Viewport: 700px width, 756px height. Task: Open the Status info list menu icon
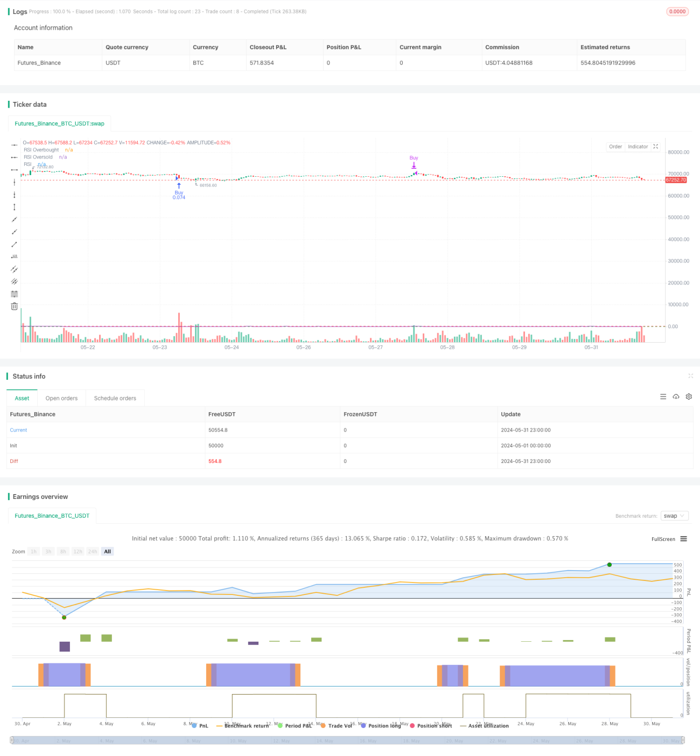click(663, 397)
